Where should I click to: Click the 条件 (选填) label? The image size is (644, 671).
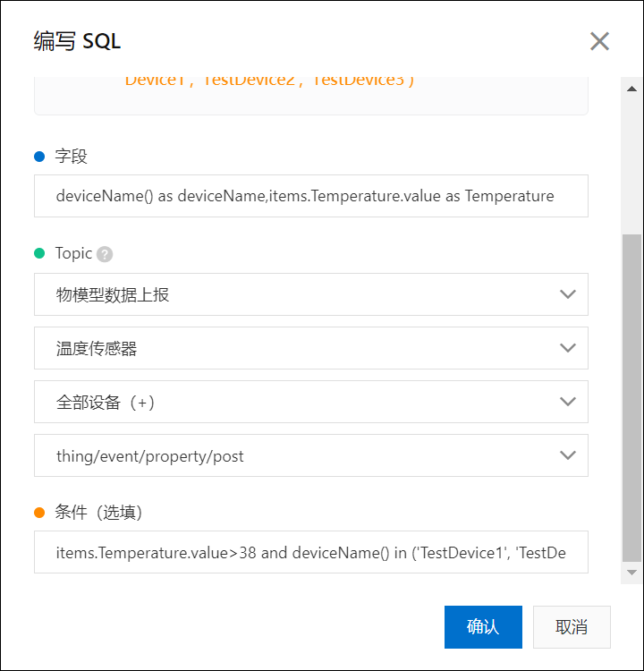click(x=98, y=513)
